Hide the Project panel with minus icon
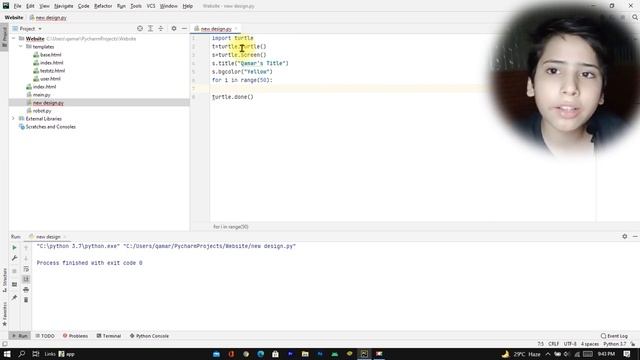Screen dimensions: 640x360 (x=184, y=29)
